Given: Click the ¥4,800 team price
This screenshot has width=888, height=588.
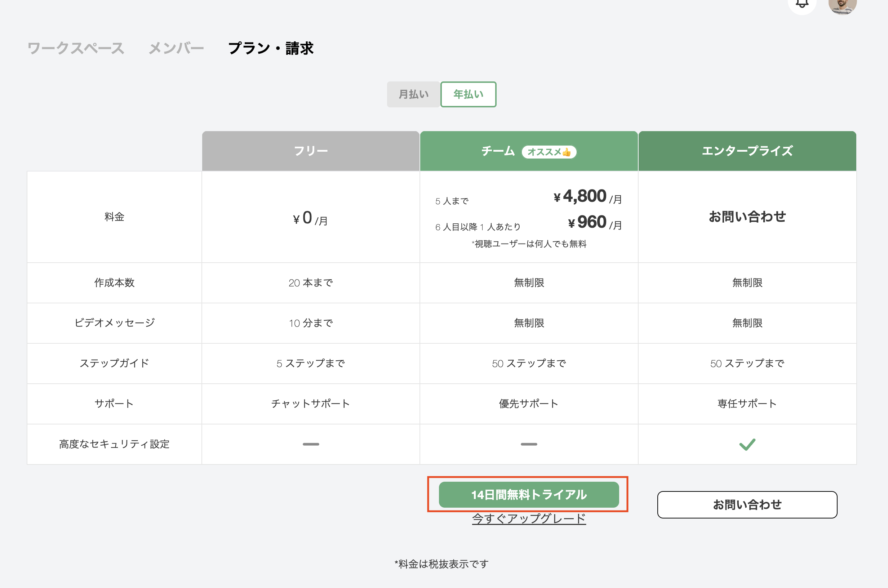Looking at the screenshot, I should (581, 196).
